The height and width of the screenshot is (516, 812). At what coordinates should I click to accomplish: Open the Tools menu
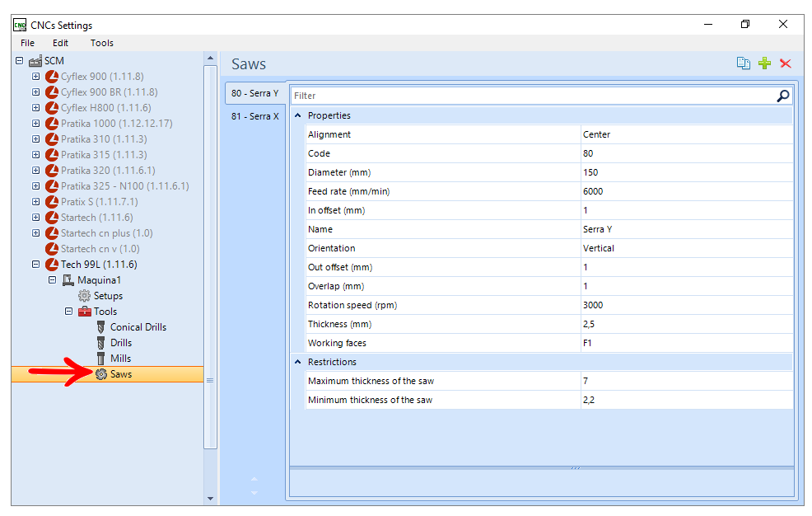[x=101, y=43]
